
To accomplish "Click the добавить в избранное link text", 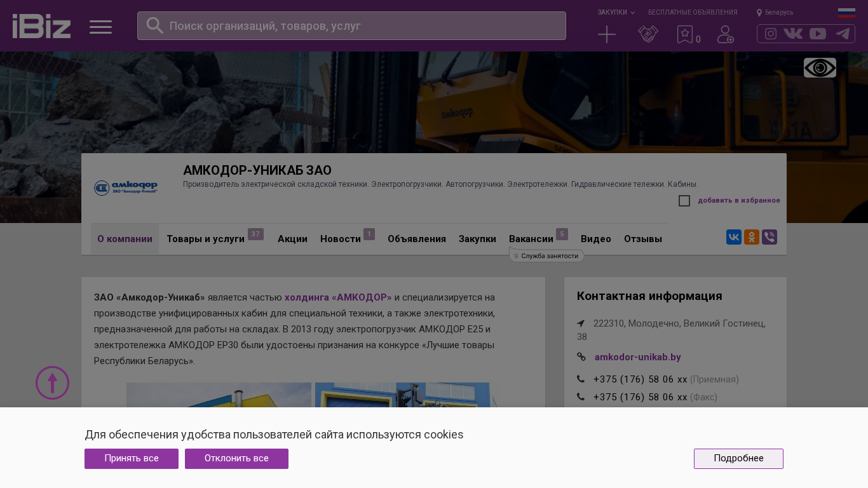I will coord(739,201).
